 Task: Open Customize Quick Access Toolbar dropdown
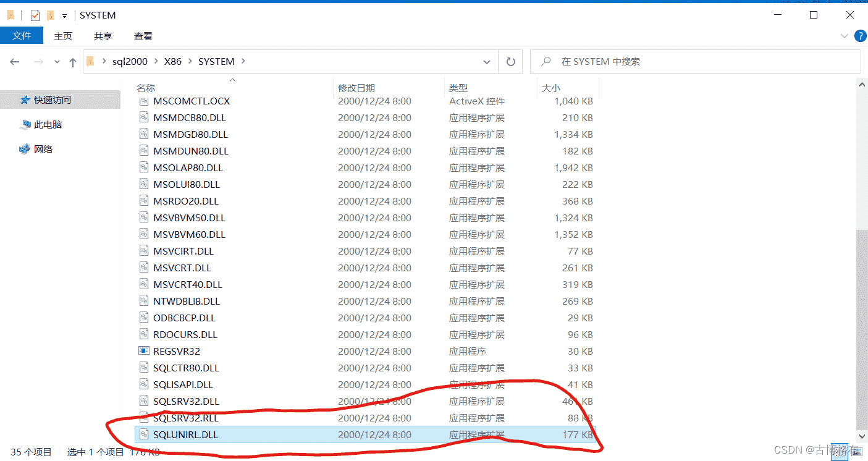pyautogui.click(x=64, y=15)
